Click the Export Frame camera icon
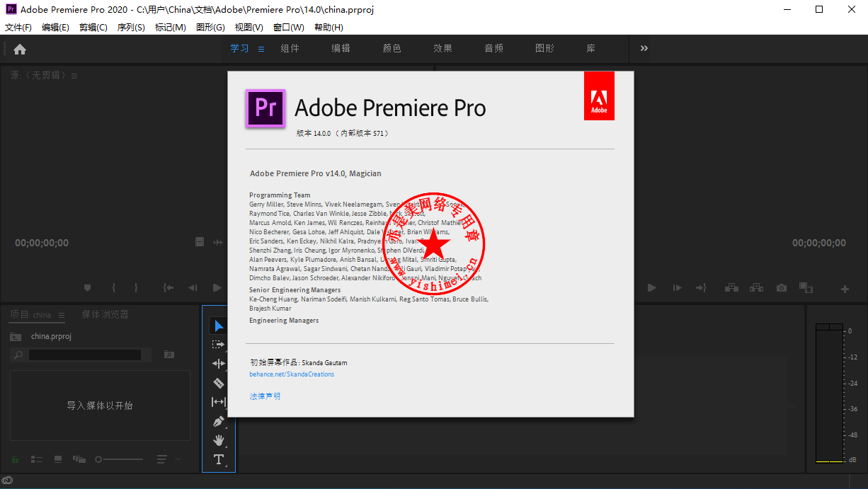868x489 pixels. coord(781,288)
